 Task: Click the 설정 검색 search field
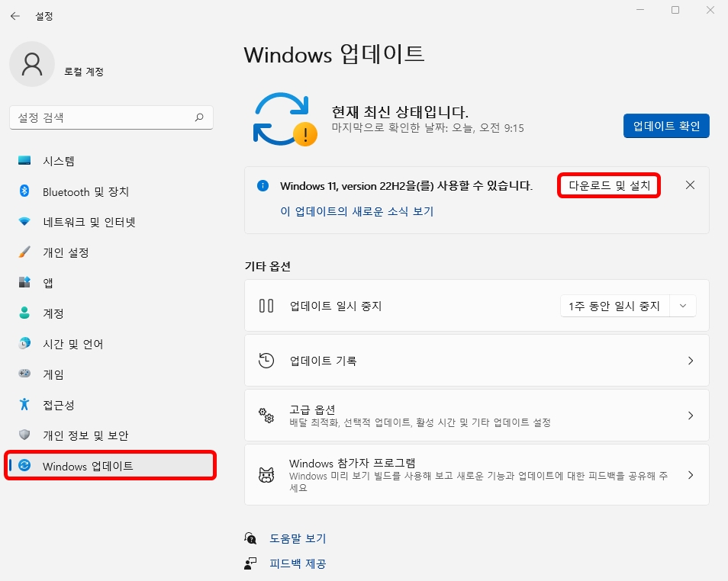click(x=111, y=117)
